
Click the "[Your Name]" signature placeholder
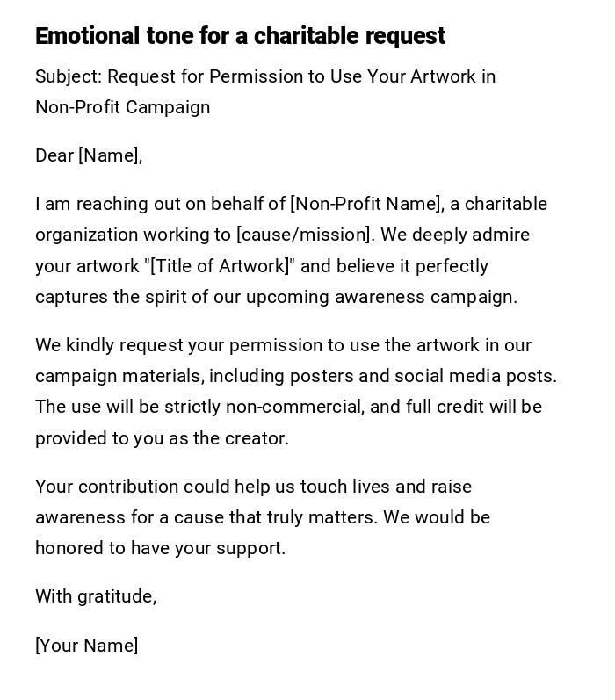(86, 646)
